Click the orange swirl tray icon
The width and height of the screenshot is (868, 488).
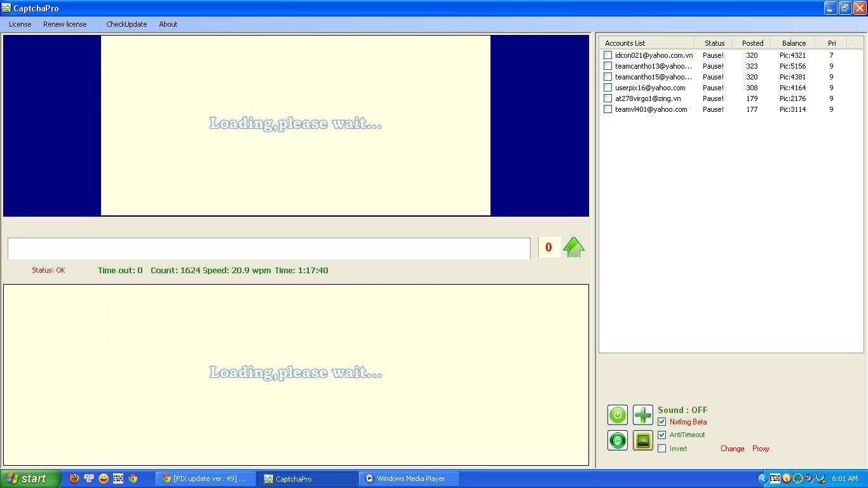click(x=787, y=478)
